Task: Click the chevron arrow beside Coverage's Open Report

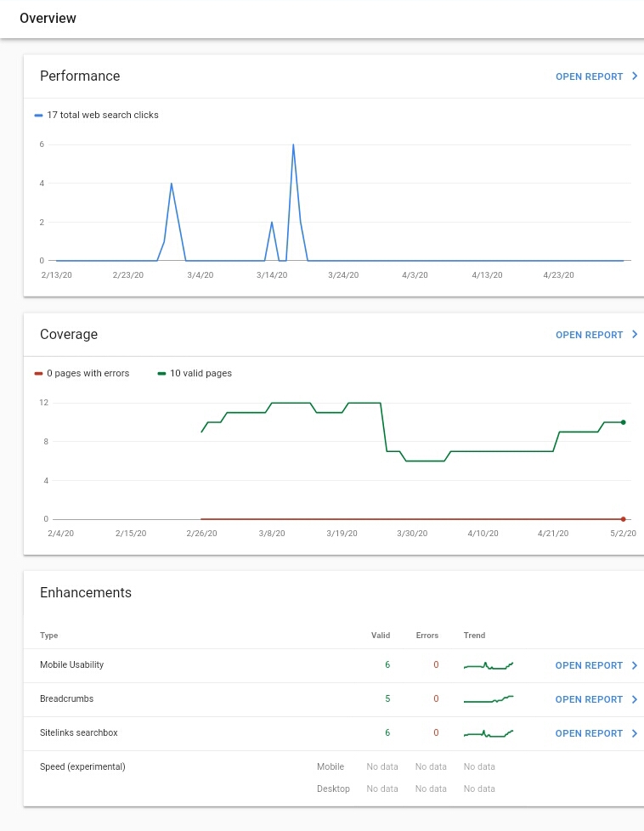Action: [x=635, y=335]
